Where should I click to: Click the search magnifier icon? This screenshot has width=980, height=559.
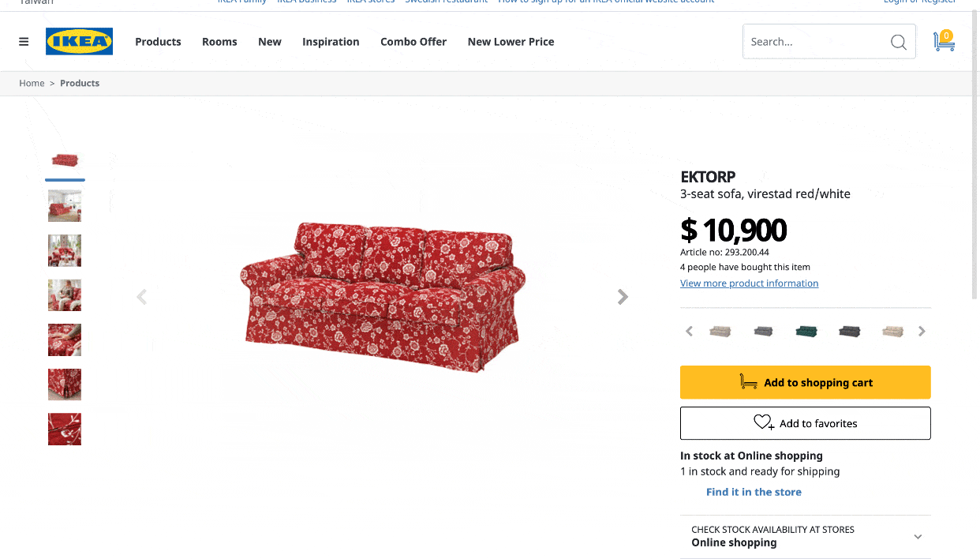pyautogui.click(x=898, y=42)
